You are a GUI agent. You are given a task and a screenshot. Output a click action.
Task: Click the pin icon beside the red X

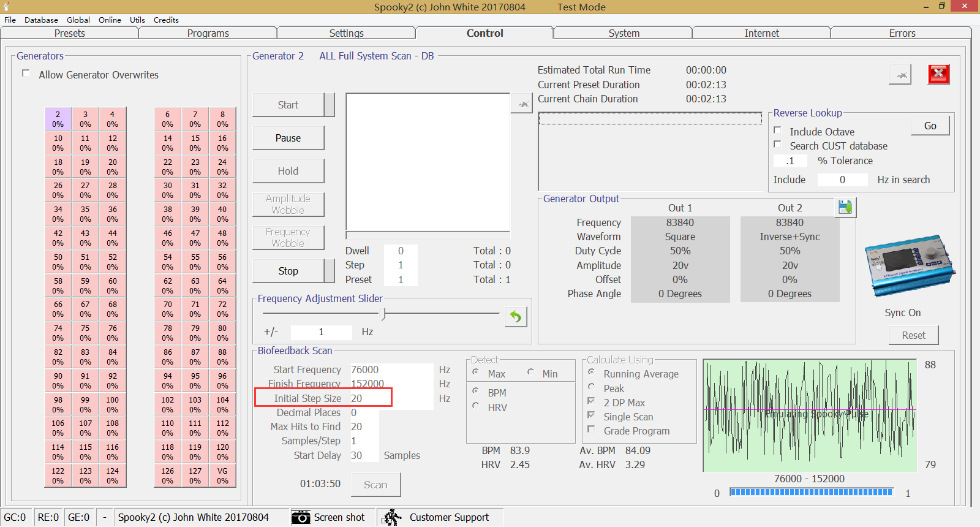(x=900, y=75)
